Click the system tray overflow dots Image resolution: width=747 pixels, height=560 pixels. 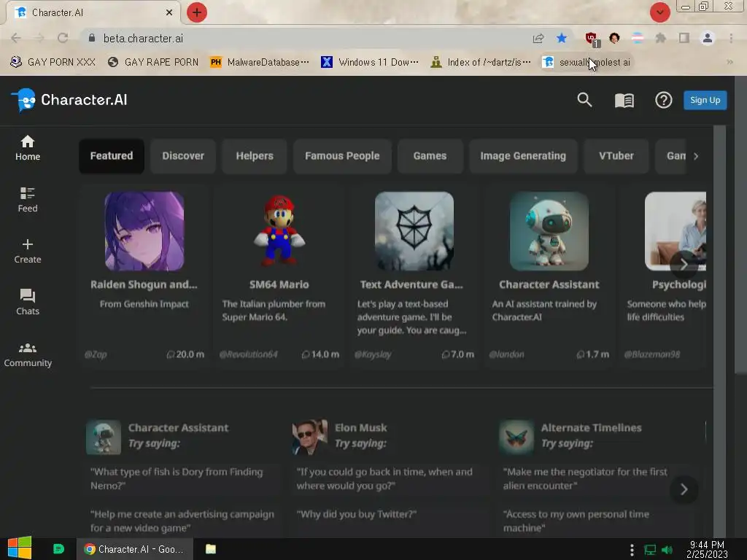click(632, 550)
